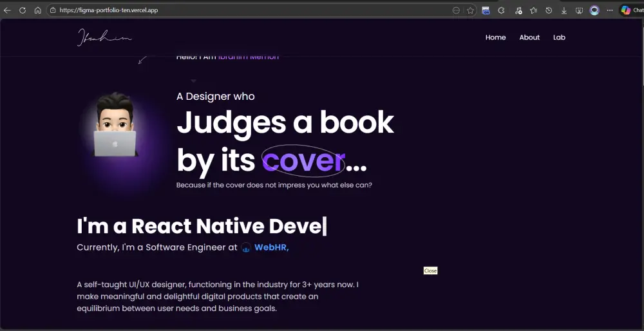Add page to favorites with the star icon

(470, 10)
